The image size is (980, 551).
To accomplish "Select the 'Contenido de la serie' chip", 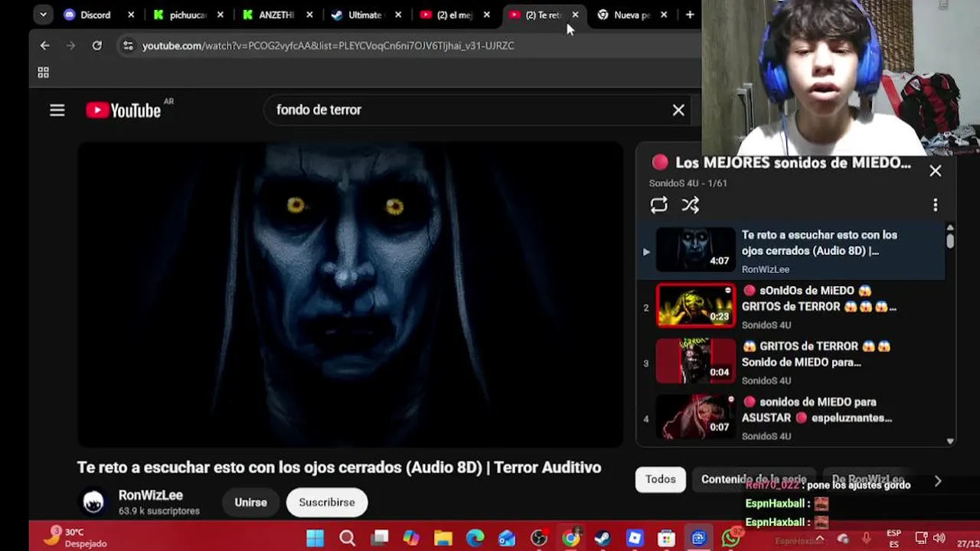I will point(753,479).
